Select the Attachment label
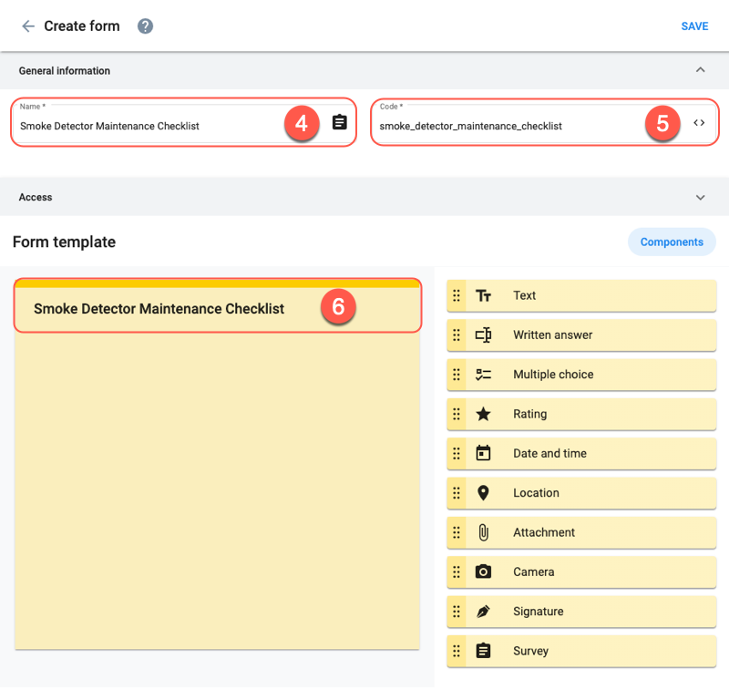The height and width of the screenshot is (700, 729). click(x=544, y=532)
